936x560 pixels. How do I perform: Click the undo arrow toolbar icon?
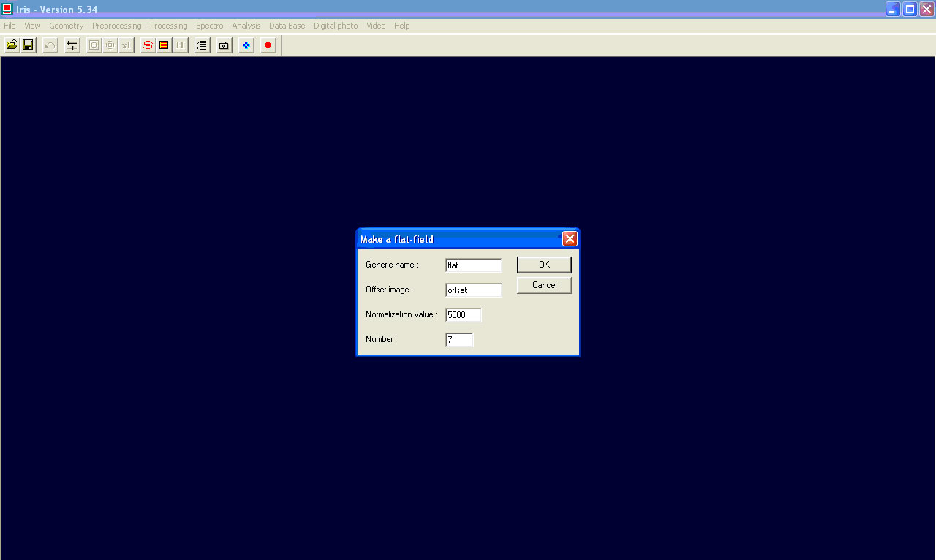coord(50,45)
